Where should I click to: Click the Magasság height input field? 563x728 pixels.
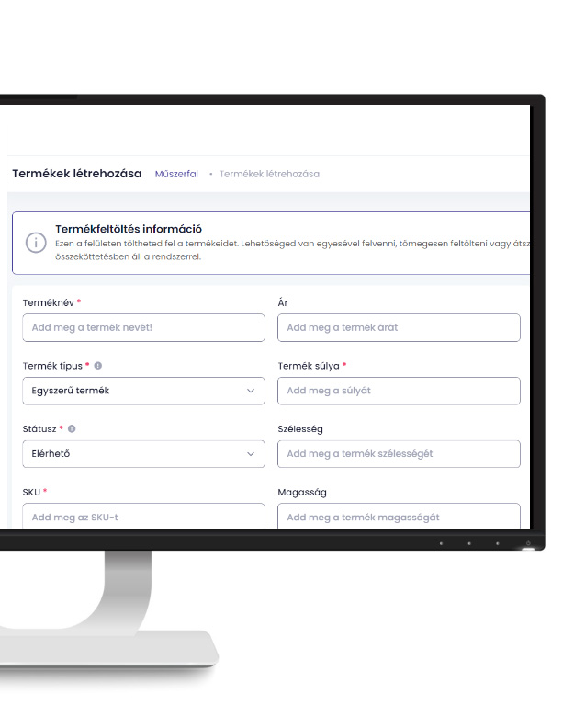pyautogui.click(x=399, y=517)
